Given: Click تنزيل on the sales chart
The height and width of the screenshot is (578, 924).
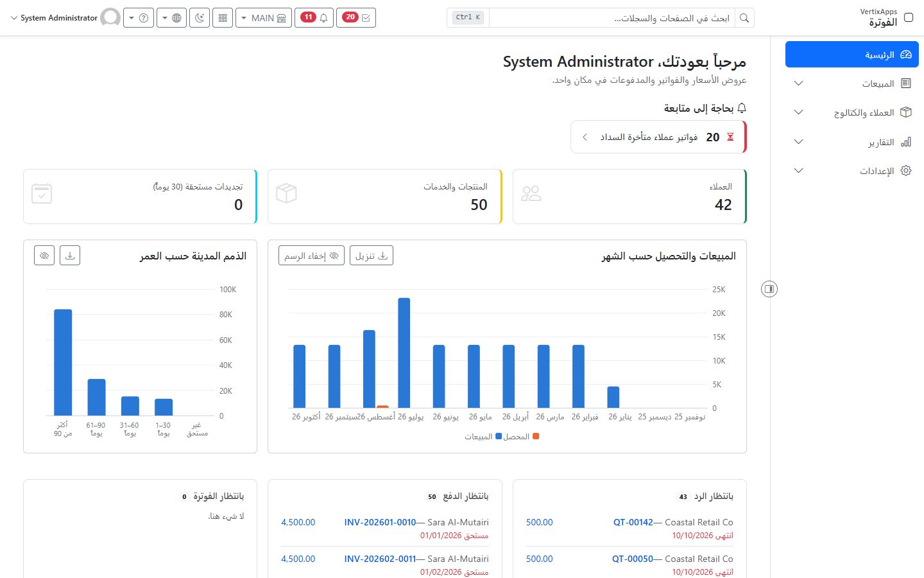Looking at the screenshot, I should (x=372, y=256).
